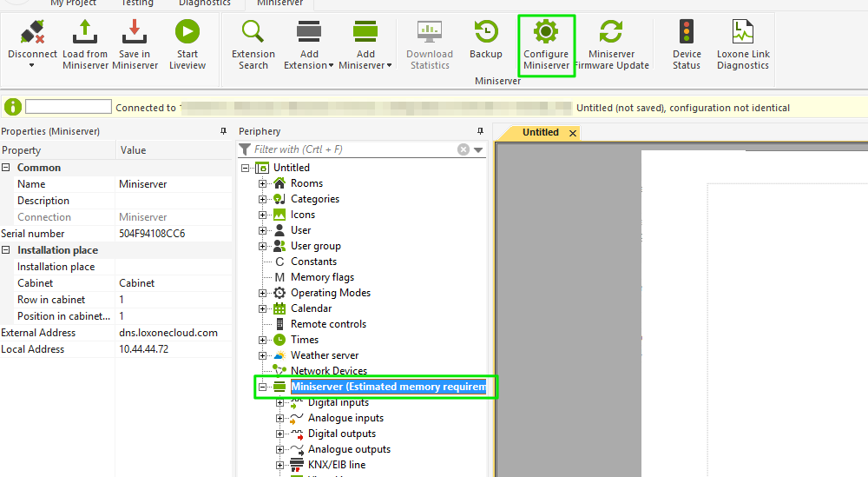Expand the Weather server node
This screenshot has height=477, width=868.
click(262, 355)
